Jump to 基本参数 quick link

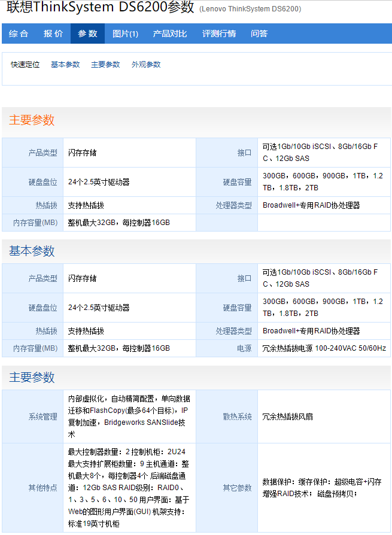click(x=65, y=65)
